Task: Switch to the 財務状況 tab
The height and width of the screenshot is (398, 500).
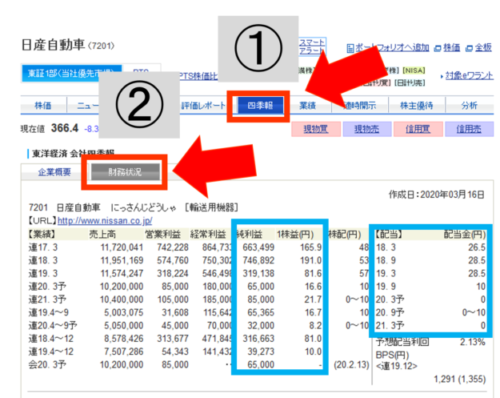Action: (x=125, y=172)
